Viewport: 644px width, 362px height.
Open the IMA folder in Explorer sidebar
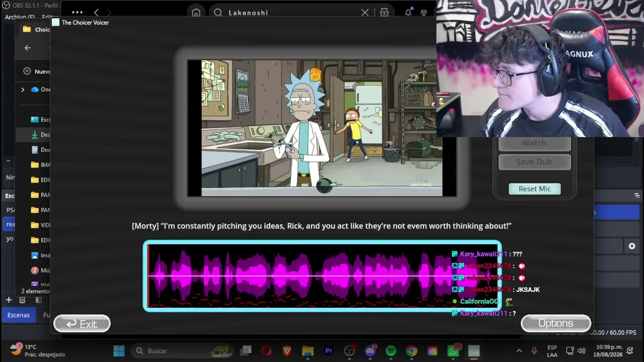40,165
